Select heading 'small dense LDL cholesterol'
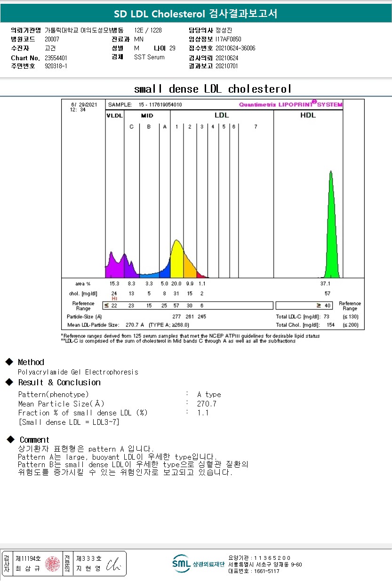The image size is (392, 581). [x=213, y=89]
